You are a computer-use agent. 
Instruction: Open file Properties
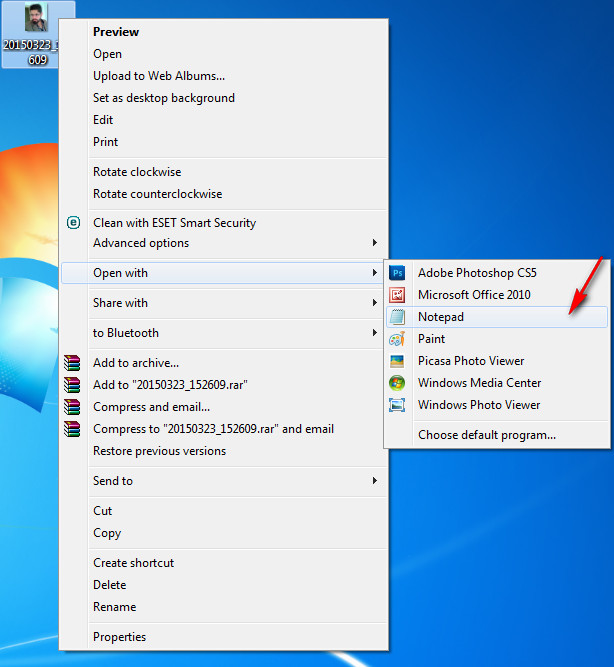[223, 637]
